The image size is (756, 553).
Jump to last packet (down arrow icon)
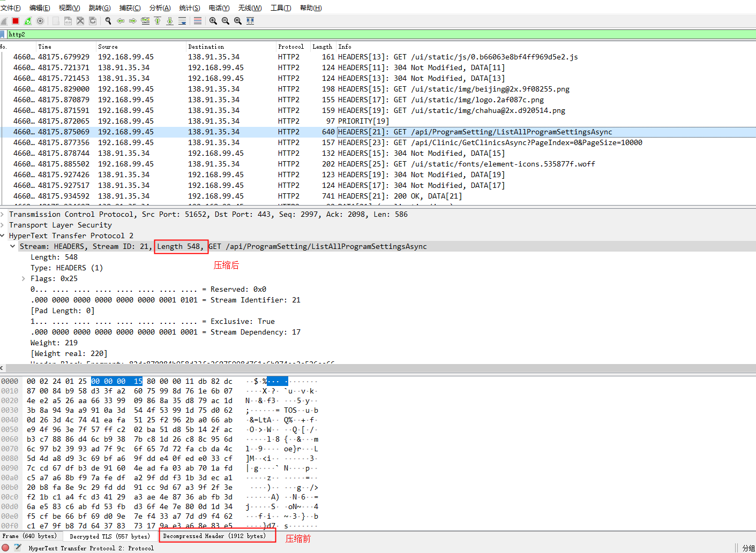[170, 21]
